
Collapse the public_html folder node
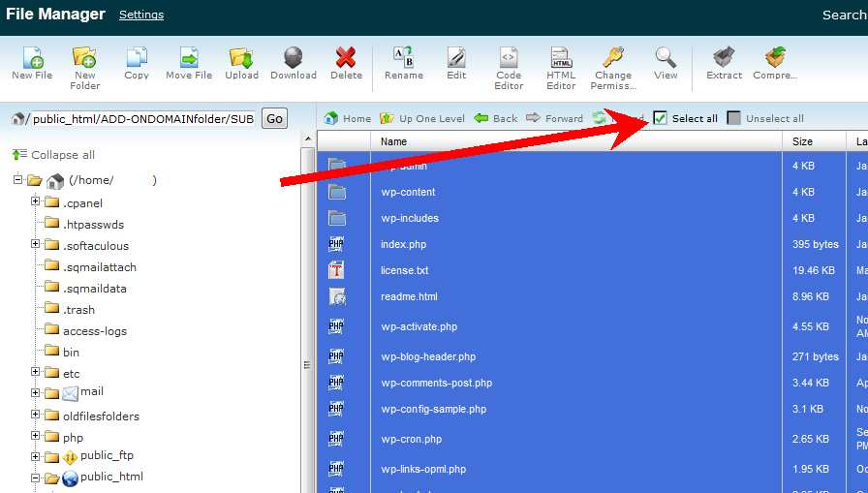[x=36, y=478]
